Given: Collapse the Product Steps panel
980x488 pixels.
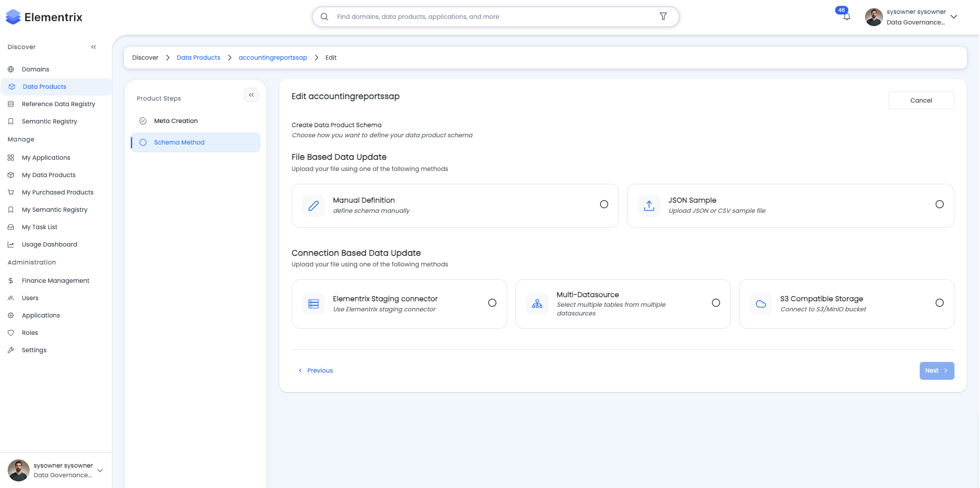Looking at the screenshot, I should pyautogui.click(x=251, y=95).
